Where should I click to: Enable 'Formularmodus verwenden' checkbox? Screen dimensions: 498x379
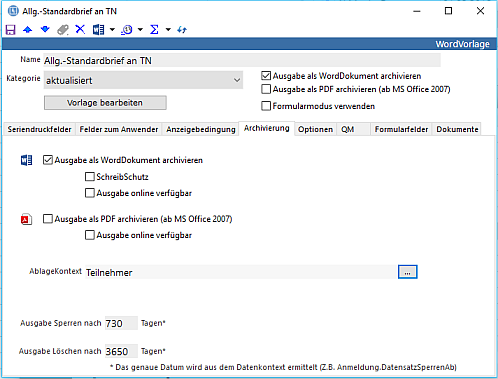pyautogui.click(x=266, y=106)
